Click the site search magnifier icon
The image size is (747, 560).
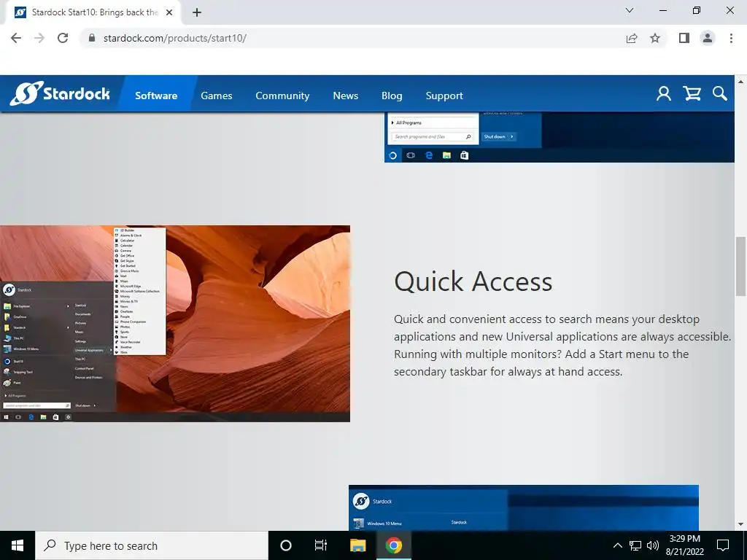point(720,94)
